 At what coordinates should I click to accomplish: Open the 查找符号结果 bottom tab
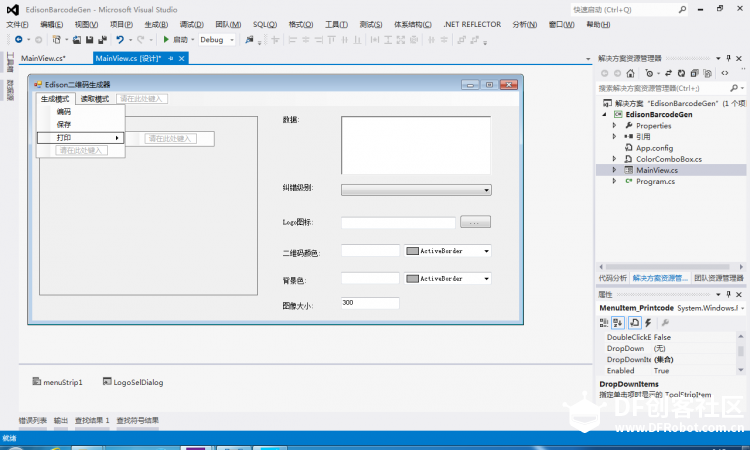(x=138, y=420)
